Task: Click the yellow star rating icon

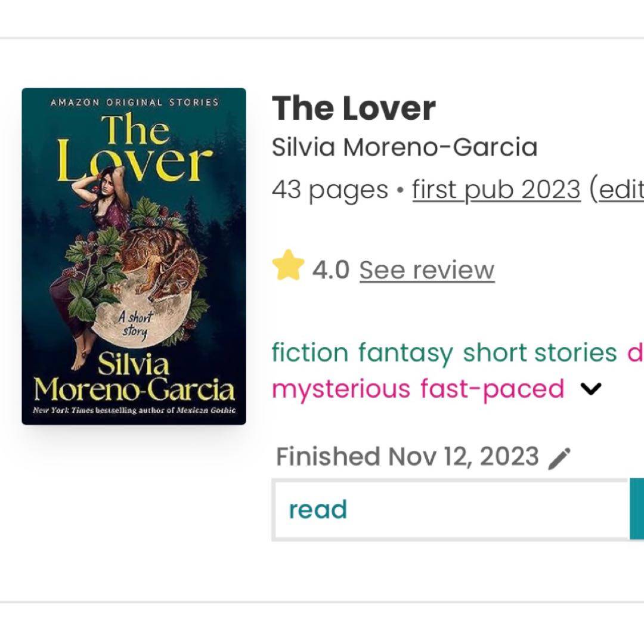Action: pyautogui.click(x=289, y=266)
